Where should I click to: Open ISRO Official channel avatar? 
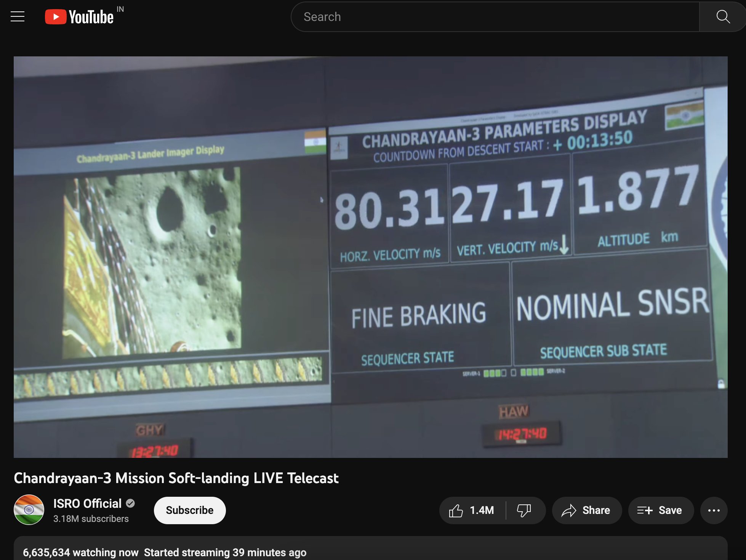coord(29,510)
